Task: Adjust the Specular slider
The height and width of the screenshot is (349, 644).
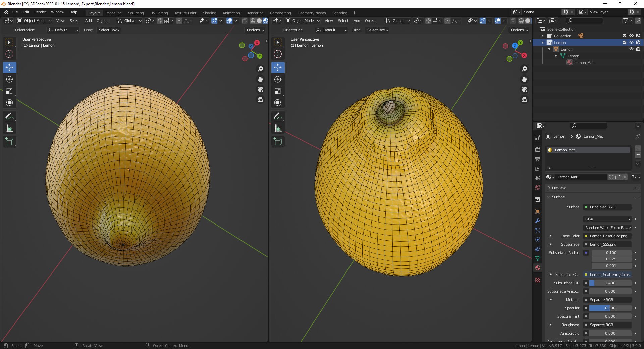Action: click(x=610, y=308)
